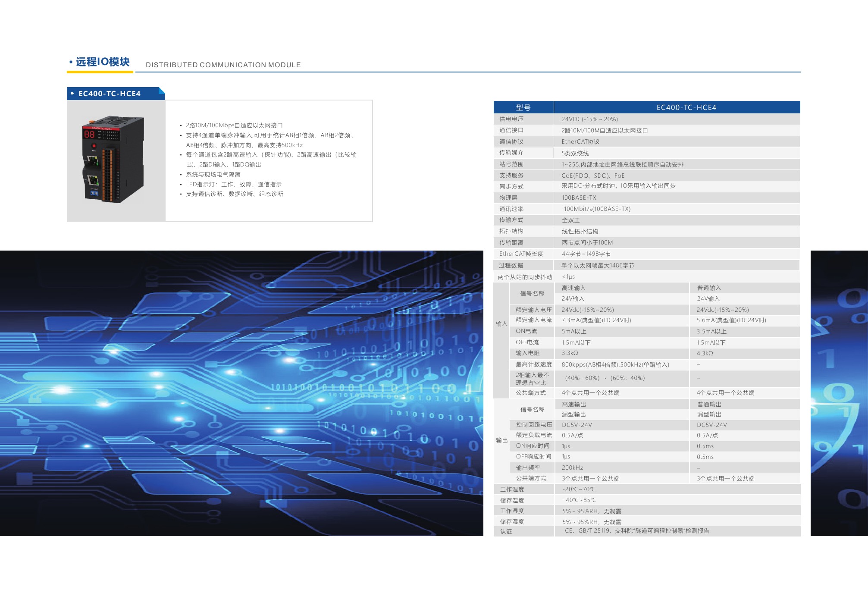
Task: Click the EtherCAT协议 value cell
Action: pos(580,141)
